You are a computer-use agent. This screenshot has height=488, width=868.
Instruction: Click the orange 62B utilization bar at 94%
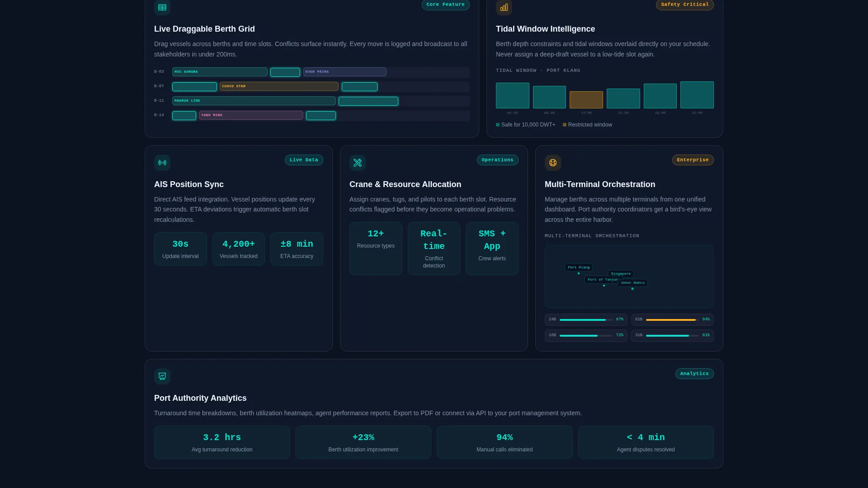672,320
